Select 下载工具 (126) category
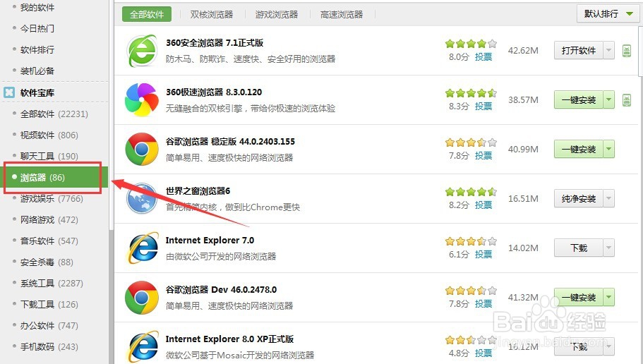The height and width of the screenshot is (364, 643). coord(49,305)
